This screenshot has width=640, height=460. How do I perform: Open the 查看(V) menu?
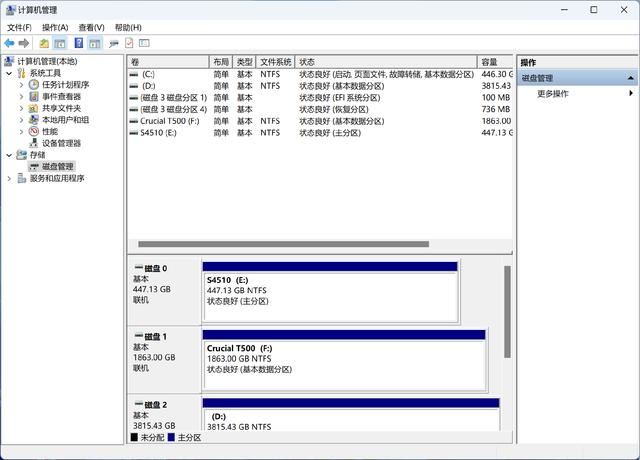(x=91, y=27)
